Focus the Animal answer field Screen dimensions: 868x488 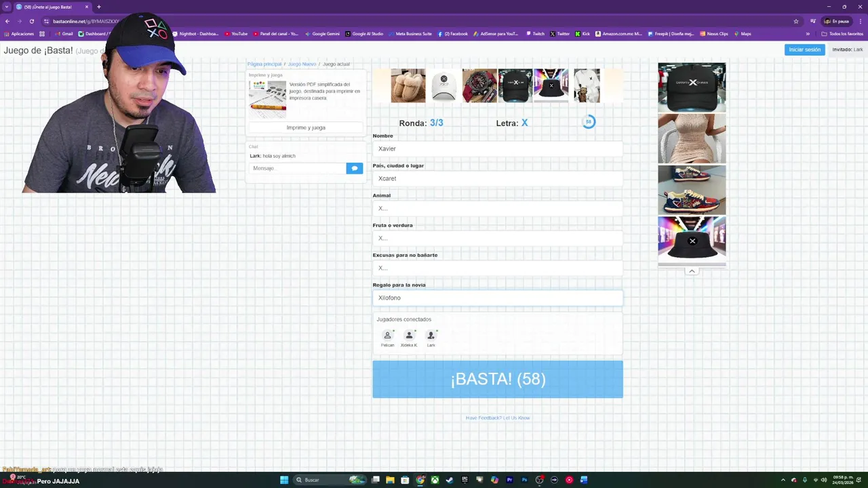coord(498,208)
